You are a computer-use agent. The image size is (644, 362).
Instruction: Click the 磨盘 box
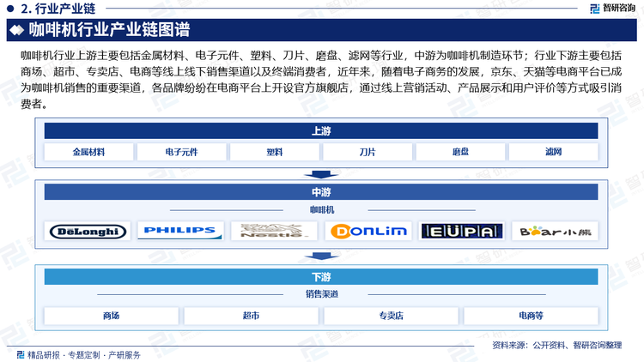pos(460,152)
